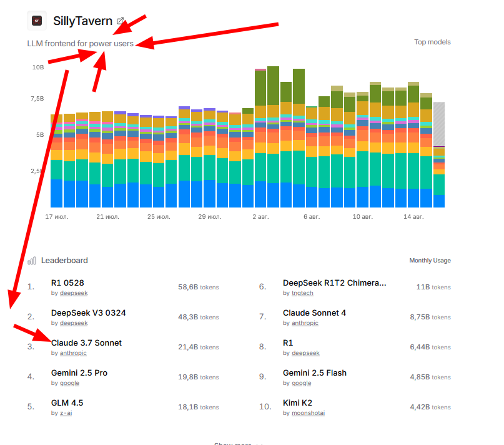Click the Leaderboard bar chart icon

click(32, 261)
